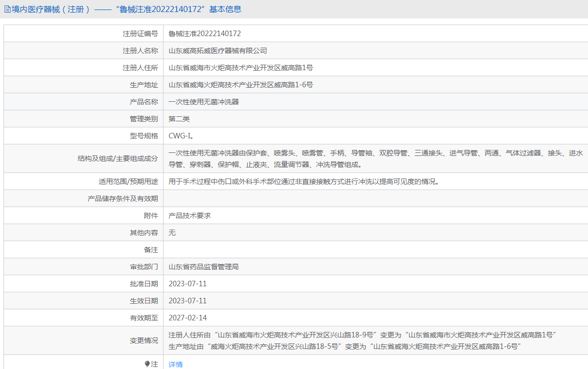
Task: Click the 第二类 management category value
Action: coord(179,119)
